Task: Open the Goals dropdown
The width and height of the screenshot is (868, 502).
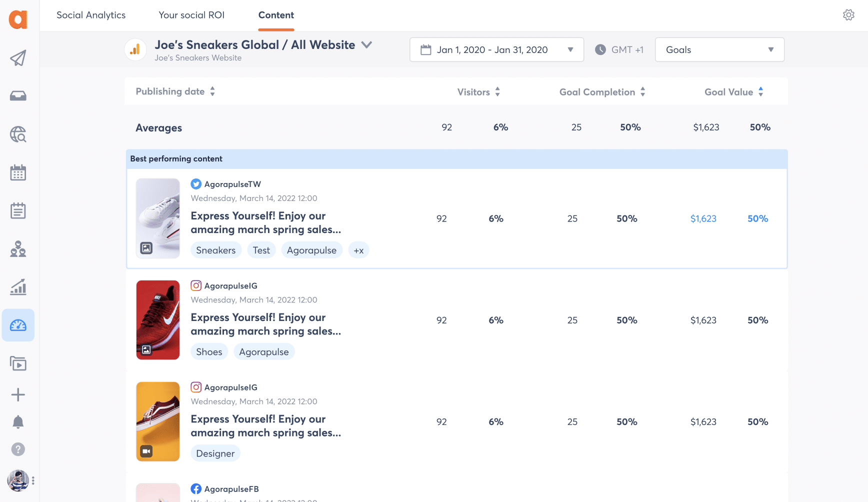Action: point(719,49)
